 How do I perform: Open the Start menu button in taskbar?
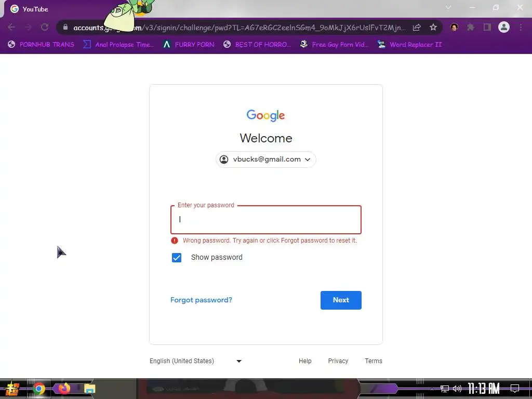(12, 389)
